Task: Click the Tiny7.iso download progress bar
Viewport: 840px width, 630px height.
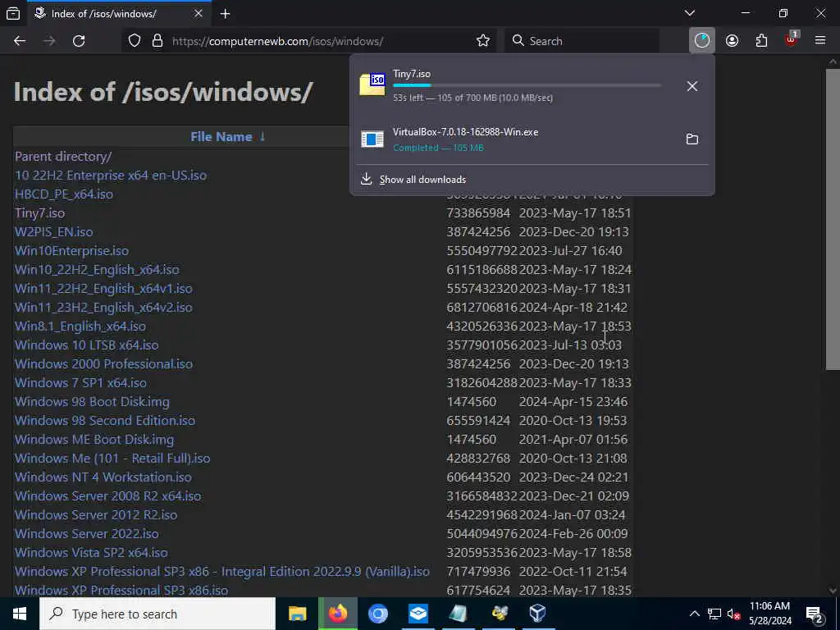Action: [527, 85]
